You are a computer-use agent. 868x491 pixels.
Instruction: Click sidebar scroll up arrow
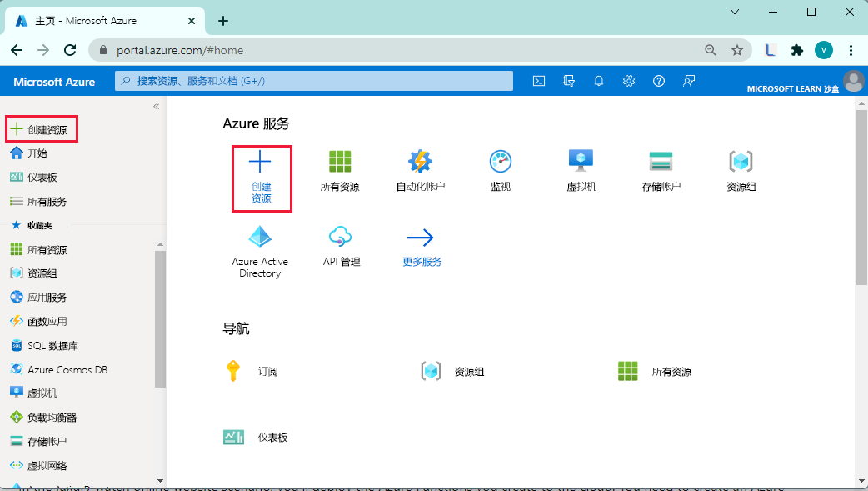[160, 244]
